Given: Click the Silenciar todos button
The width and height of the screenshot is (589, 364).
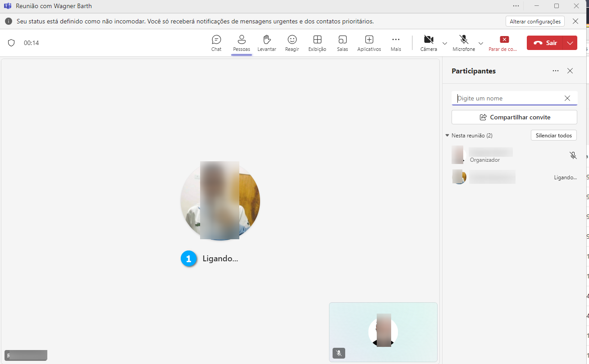Looking at the screenshot, I should point(553,136).
